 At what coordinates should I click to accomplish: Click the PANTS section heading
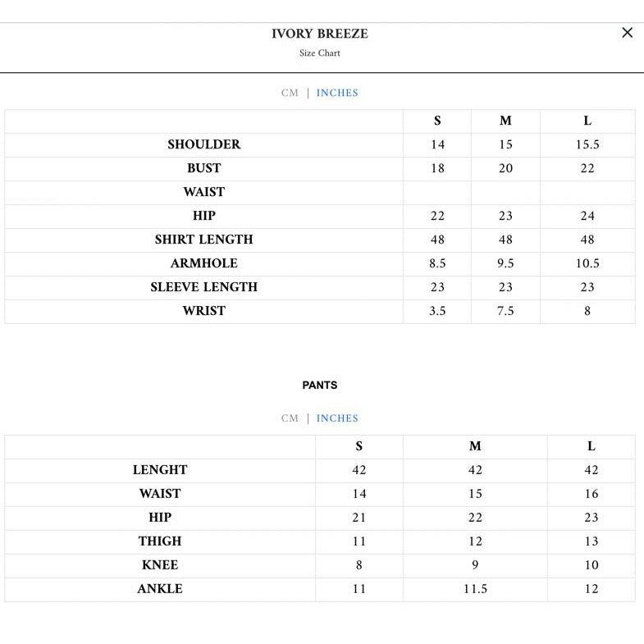tap(320, 385)
